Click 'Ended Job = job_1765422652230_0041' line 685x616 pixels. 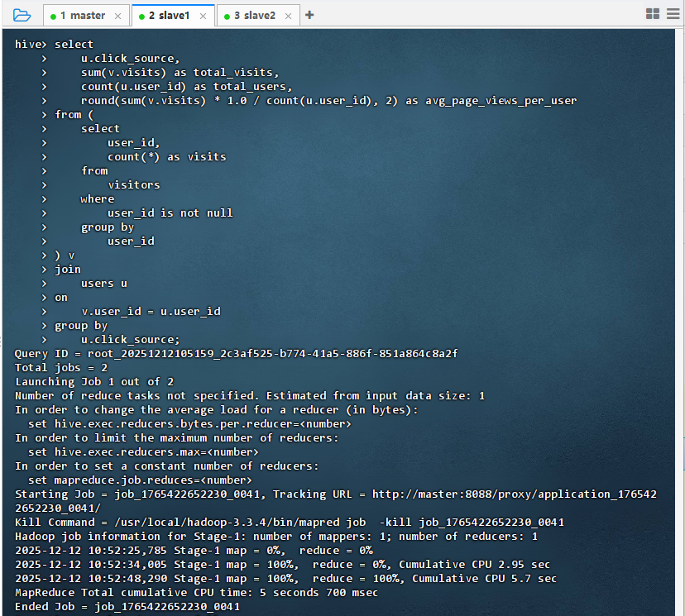127,607
